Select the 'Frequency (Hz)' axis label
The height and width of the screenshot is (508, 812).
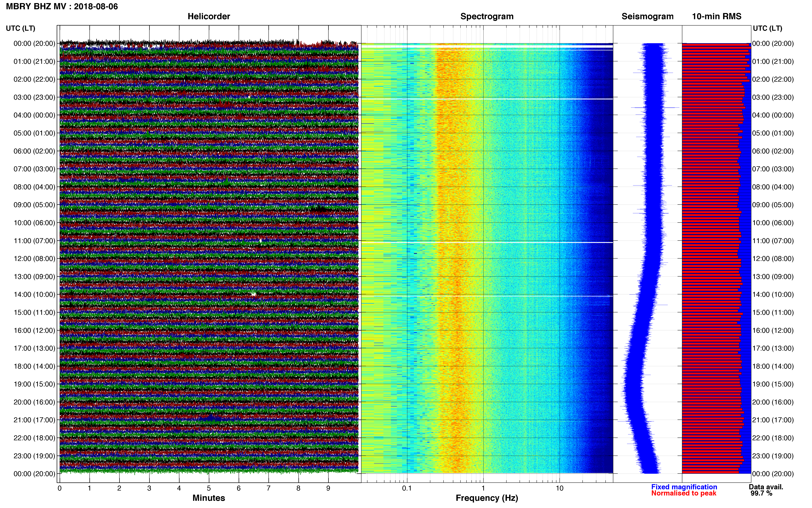[487, 498]
